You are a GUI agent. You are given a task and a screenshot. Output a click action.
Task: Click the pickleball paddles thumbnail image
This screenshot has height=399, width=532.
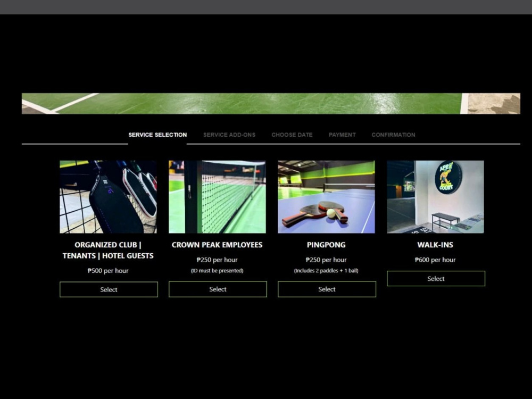108,197
